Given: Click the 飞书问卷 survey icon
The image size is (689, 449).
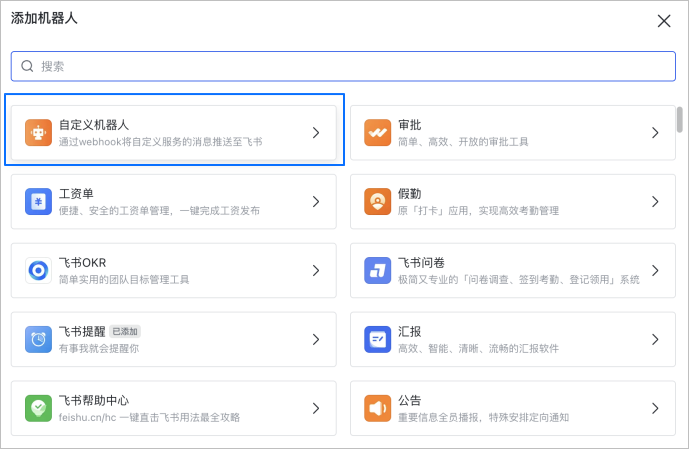Looking at the screenshot, I should 377,271.
